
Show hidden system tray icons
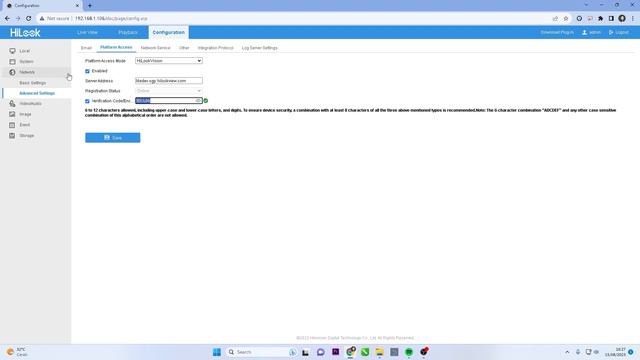(x=567, y=352)
